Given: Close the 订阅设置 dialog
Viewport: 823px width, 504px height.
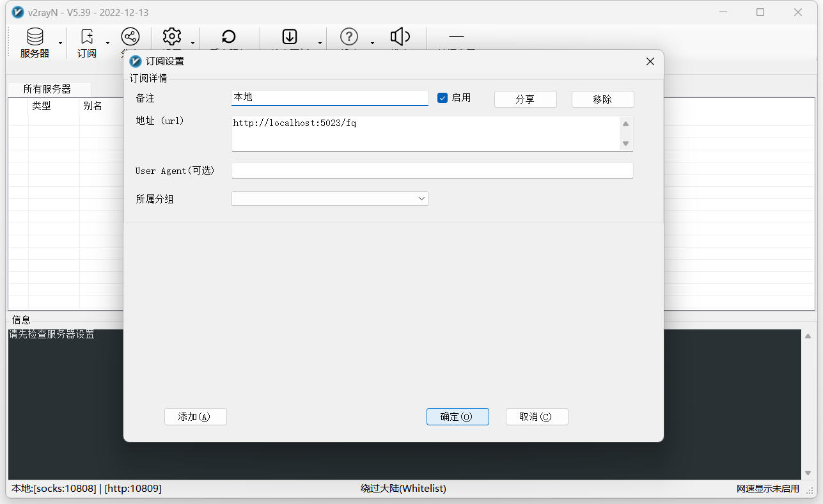Looking at the screenshot, I should [650, 61].
